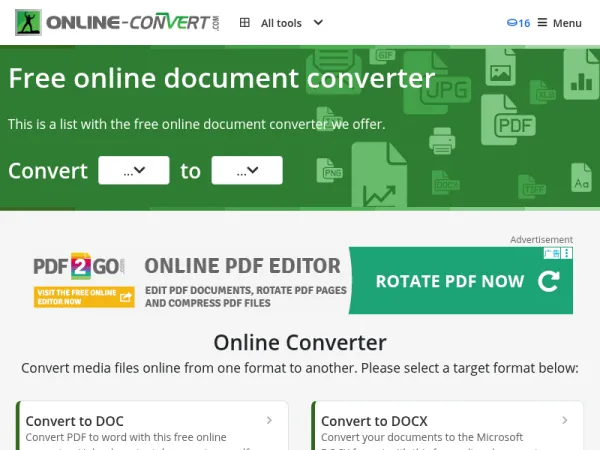The width and height of the screenshot is (600, 450).
Task: Open the All tools grid icon
Action: [x=245, y=23]
